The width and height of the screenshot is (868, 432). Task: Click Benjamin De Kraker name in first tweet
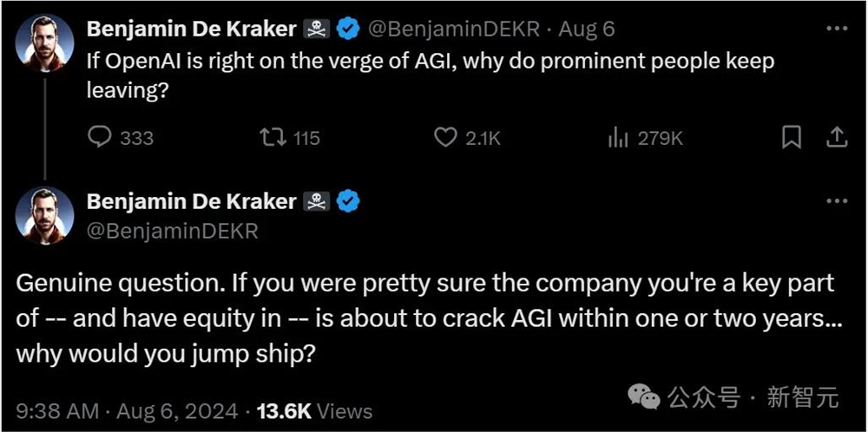(191, 29)
